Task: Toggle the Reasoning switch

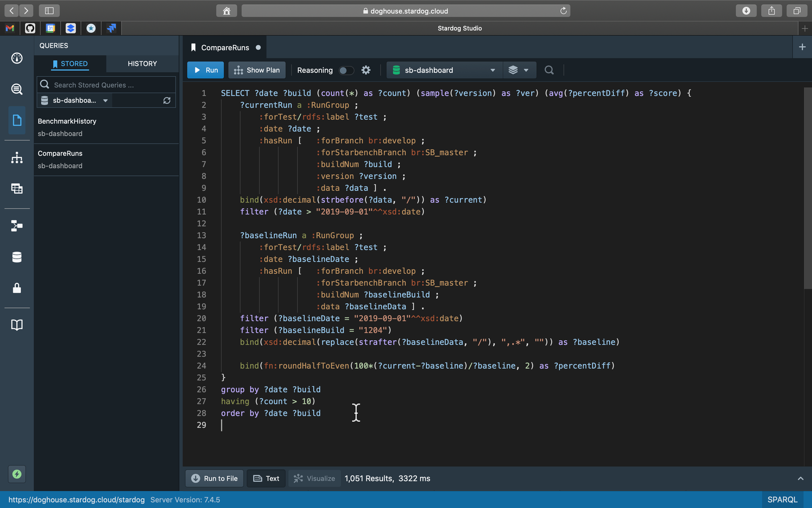Action: (346, 70)
